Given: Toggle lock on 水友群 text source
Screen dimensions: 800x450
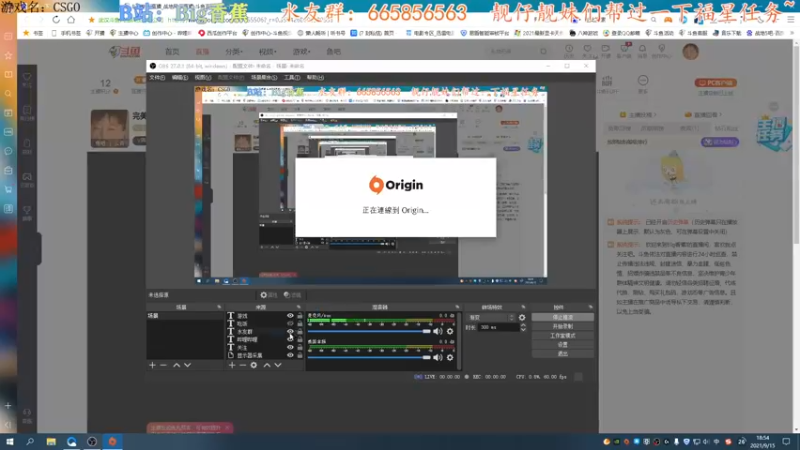Looking at the screenshot, I should pos(299,332).
